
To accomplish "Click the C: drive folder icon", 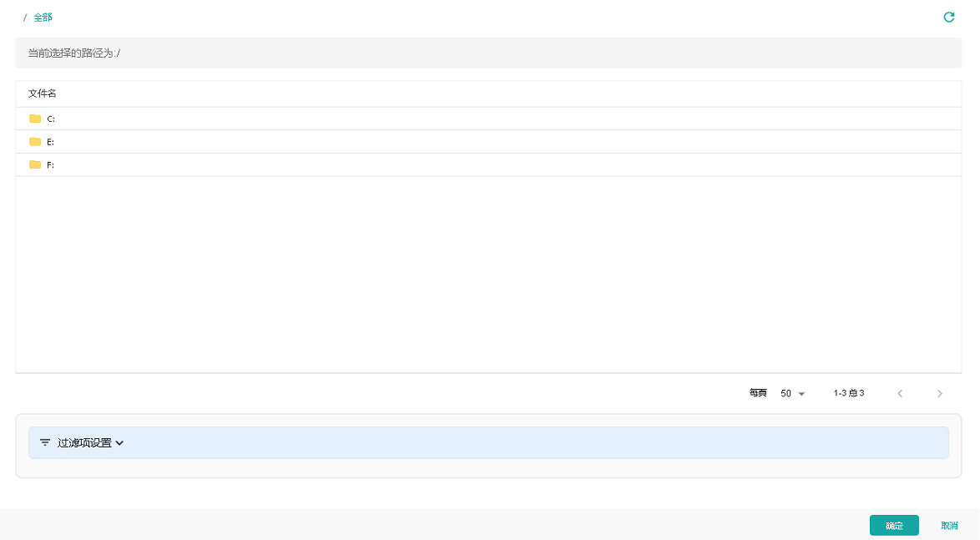I will point(35,119).
